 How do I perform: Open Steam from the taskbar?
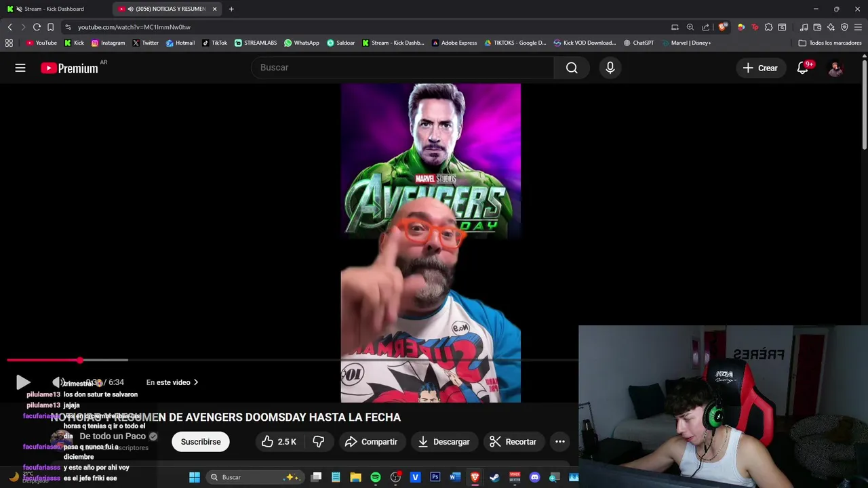click(494, 477)
